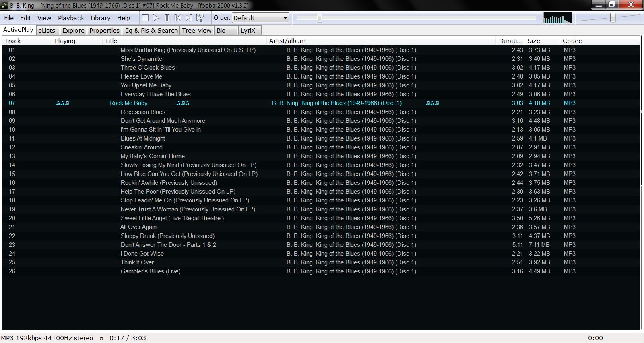Open the Help menu

click(124, 18)
